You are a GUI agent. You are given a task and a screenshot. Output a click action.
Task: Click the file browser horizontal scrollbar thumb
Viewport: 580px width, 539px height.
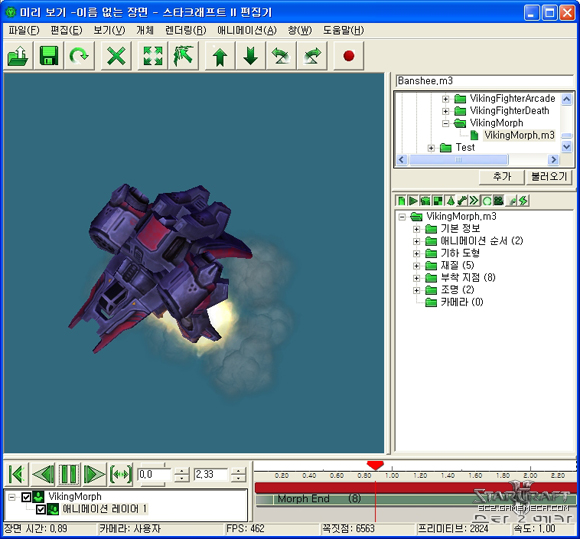coord(459,160)
